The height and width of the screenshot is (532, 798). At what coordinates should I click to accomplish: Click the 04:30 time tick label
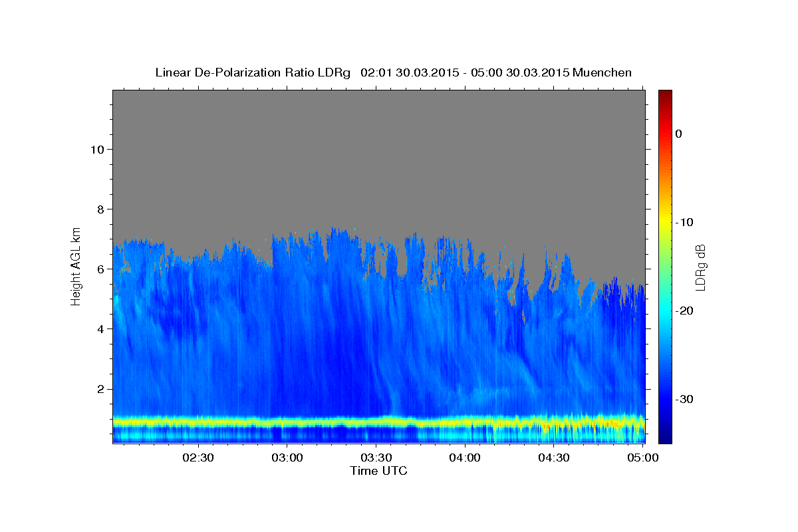tap(554, 458)
